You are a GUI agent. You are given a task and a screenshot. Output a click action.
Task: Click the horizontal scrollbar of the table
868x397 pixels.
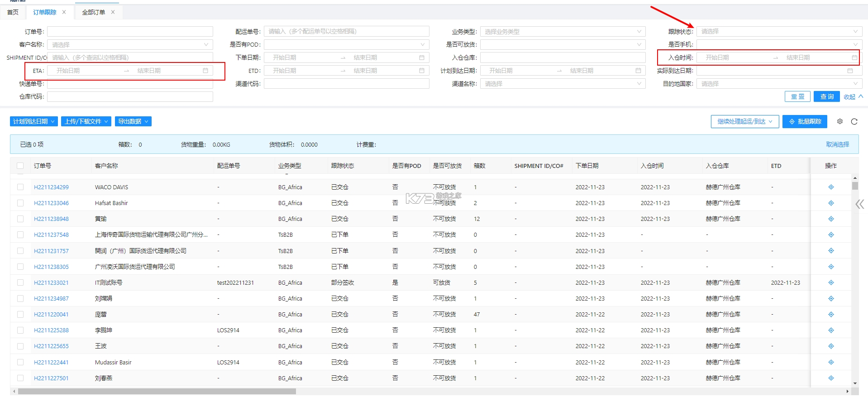click(157, 392)
